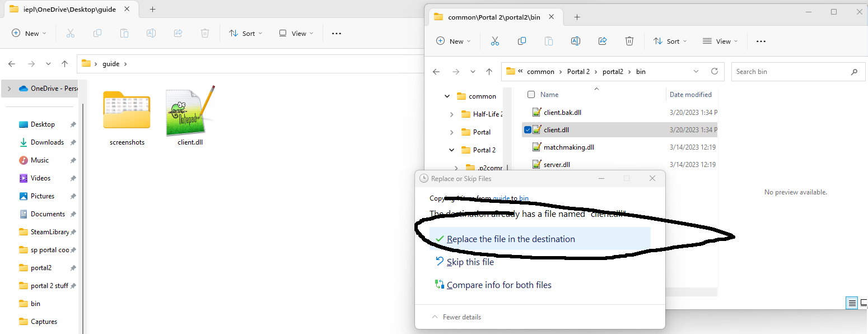Click guide link in copy dialog
868x334 pixels.
[x=501, y=198]
